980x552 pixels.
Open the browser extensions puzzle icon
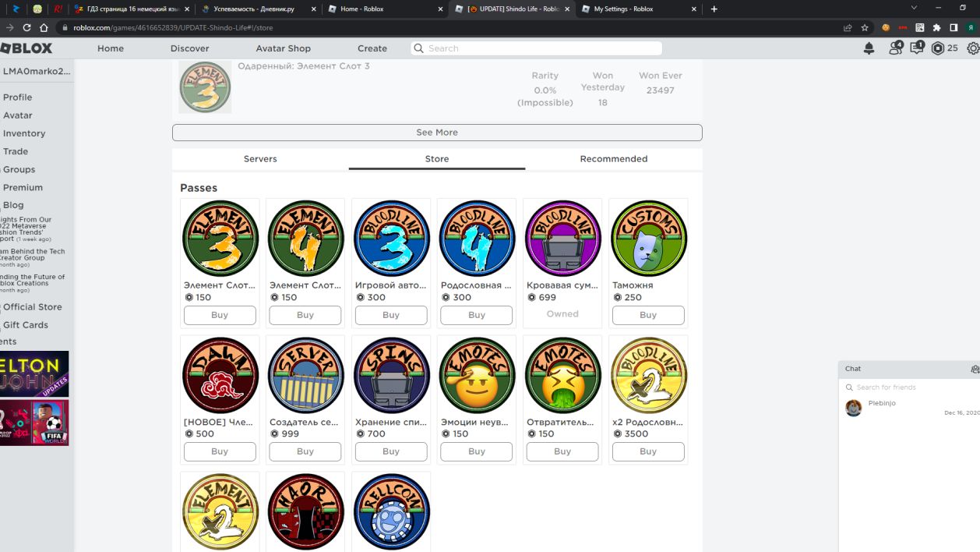coord(936,27)
